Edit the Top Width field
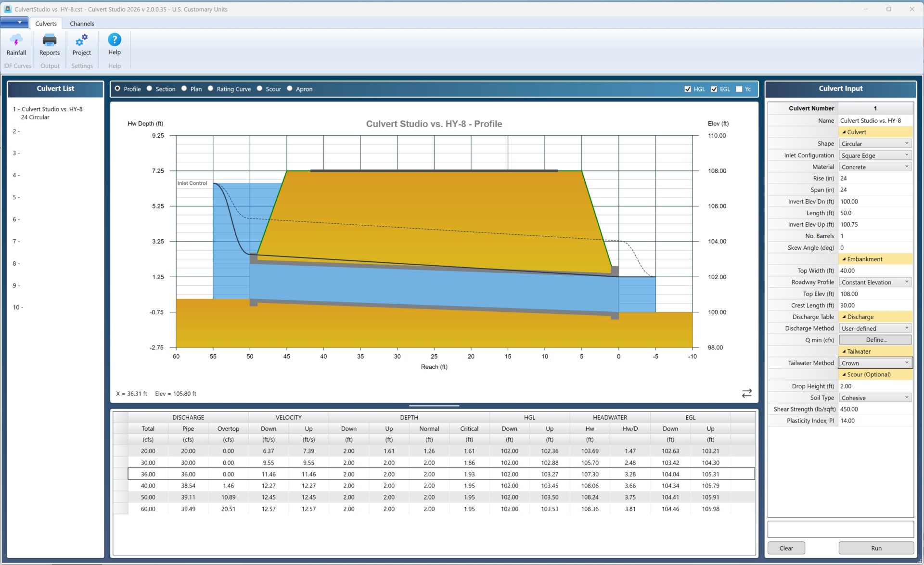 (x=876, y=270)
